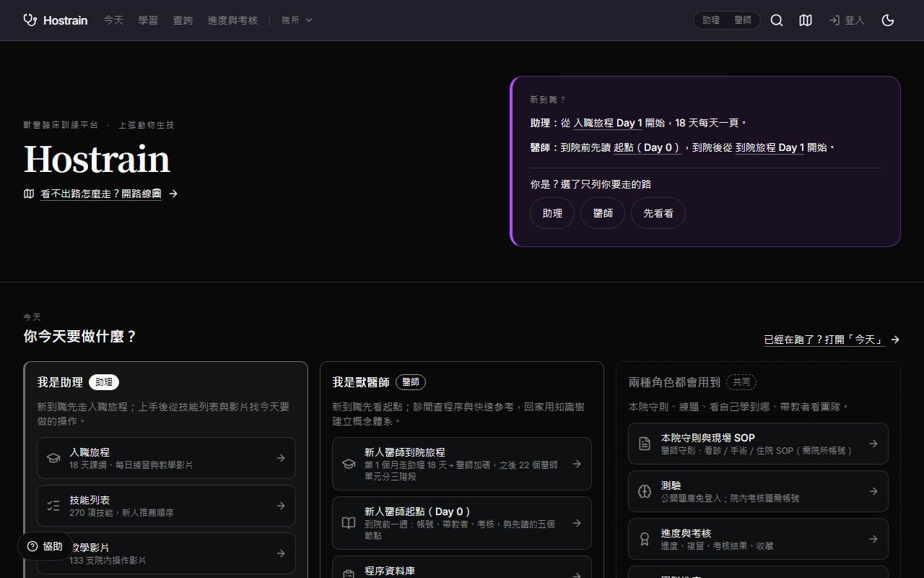Screen dimensions: 924x578
Task: Switch role toggle to 醫師 in header
Action: click(743, 20)
